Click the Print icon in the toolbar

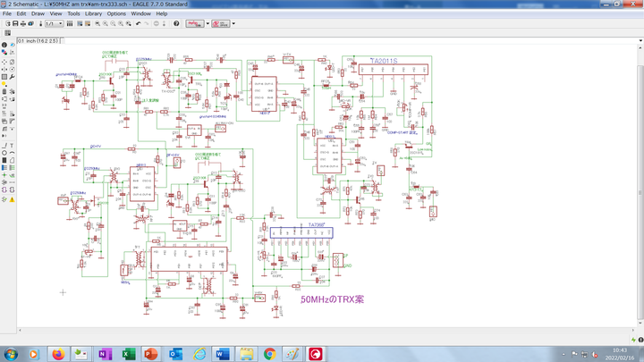coord(24,23)
